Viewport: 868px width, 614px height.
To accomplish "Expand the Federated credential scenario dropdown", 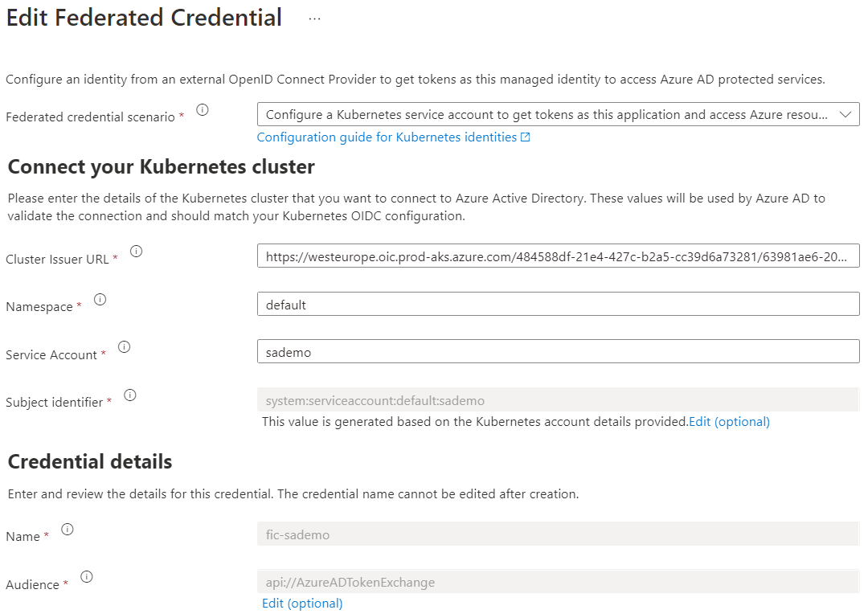I will pyautogui.click(x=558, y=115).
